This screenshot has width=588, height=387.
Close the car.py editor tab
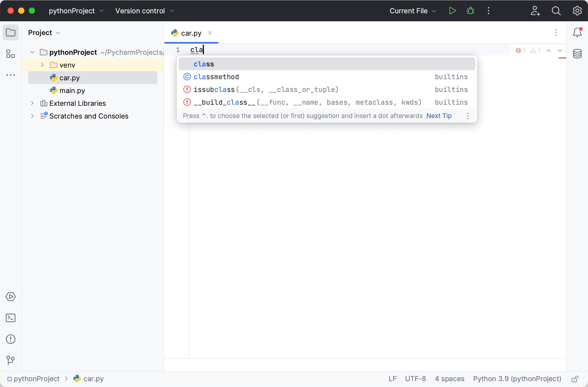[210, 33]
